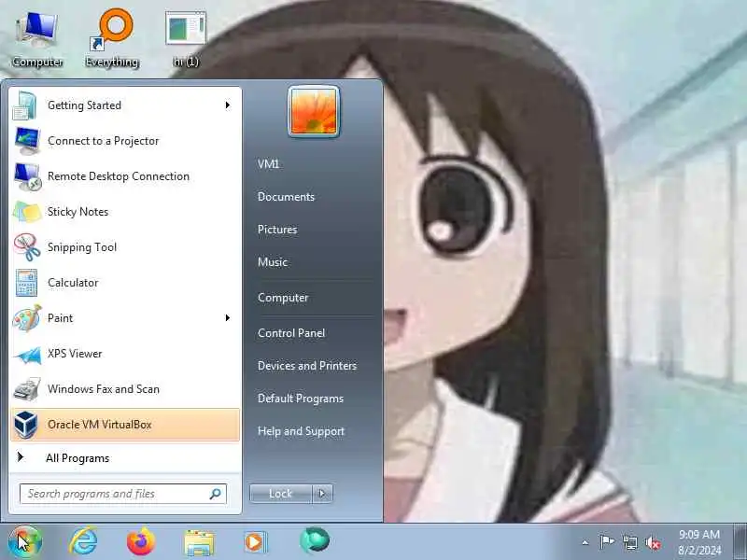Select the Snipping Tool text
The width and height of the screenshot is (747, 560).
82,247
